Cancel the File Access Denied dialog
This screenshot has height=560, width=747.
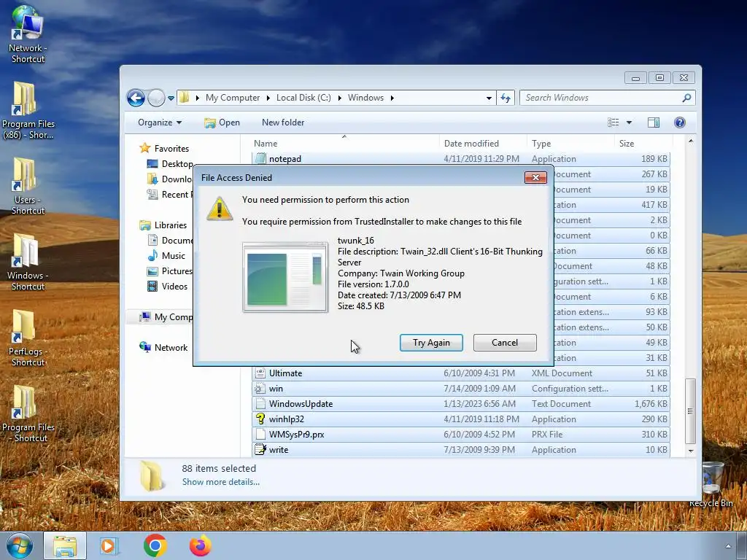point(505,343)
